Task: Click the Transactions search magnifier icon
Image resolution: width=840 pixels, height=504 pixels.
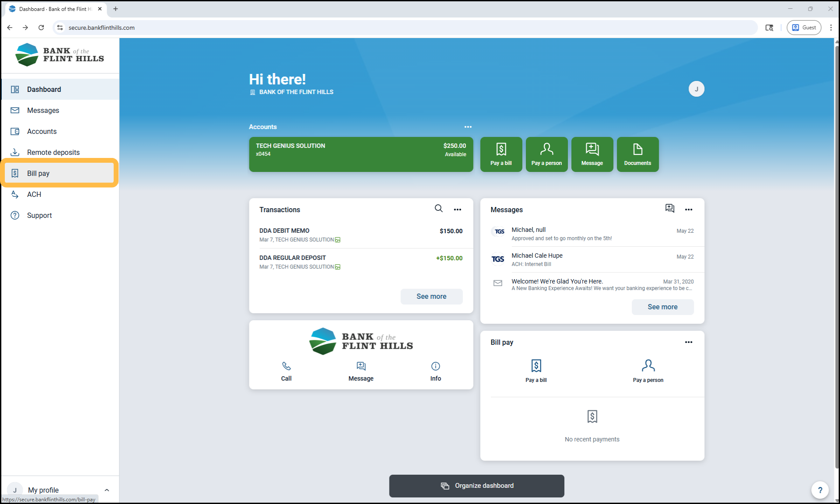Action: (x=438, y=209)
